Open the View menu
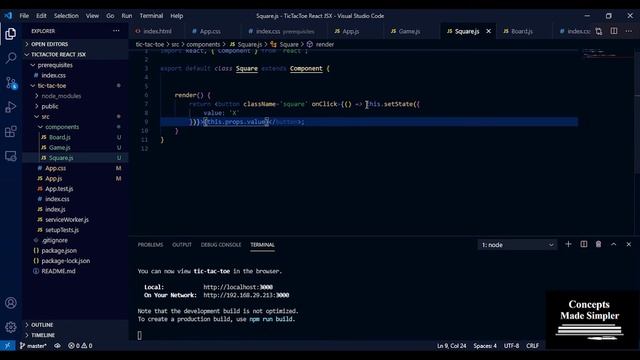 pos(92,16)
